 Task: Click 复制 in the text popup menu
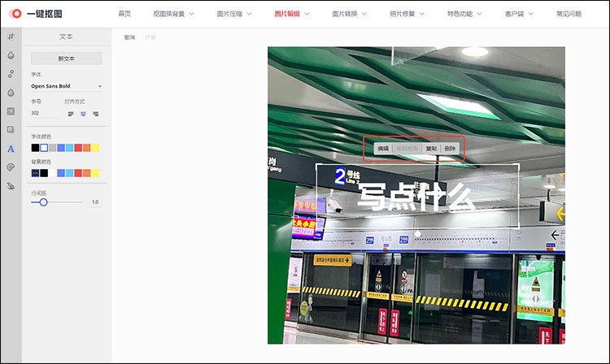tap(431, 149)
